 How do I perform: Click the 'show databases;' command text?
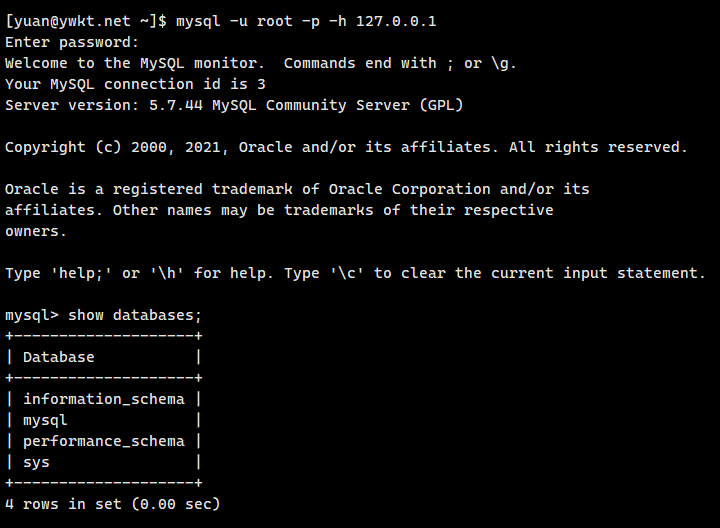[135, 315]
